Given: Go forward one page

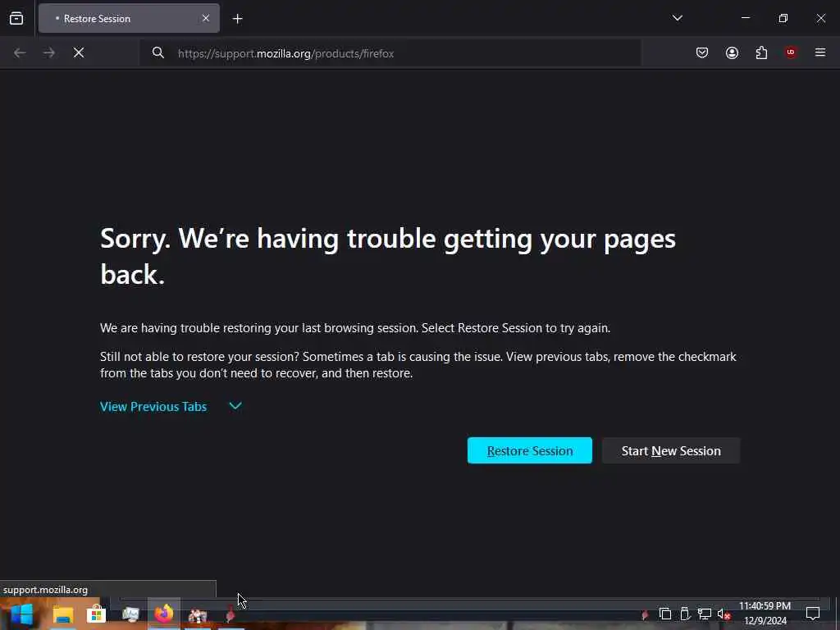Looking at the screenshot, I should (x=49, y=52).
